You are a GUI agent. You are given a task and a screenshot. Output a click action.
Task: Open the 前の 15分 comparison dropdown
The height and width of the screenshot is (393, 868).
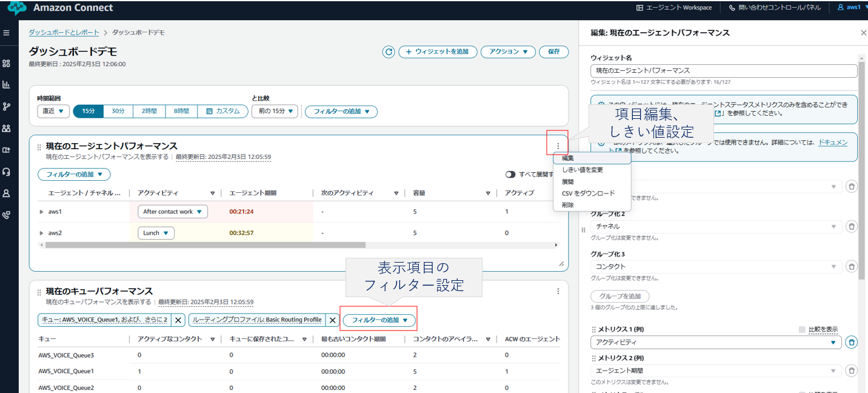[275, 111]
